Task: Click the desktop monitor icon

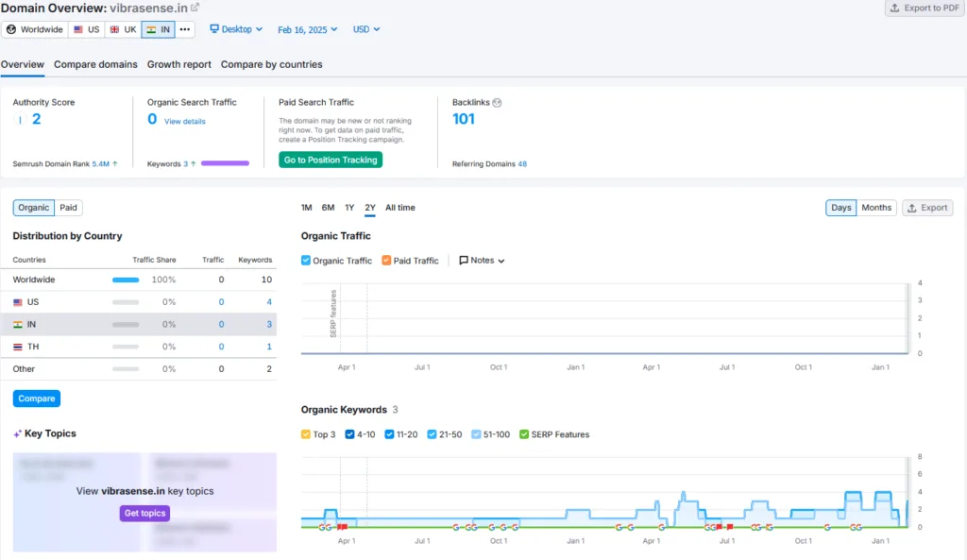Action: pyautogui.click(x=214, y=29)
